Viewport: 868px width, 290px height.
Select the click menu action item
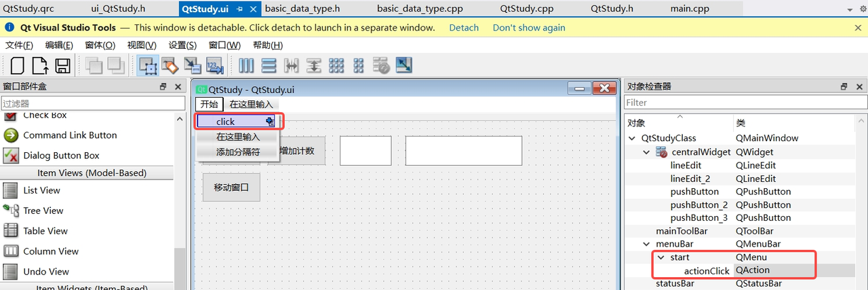[x=226, y=122]
